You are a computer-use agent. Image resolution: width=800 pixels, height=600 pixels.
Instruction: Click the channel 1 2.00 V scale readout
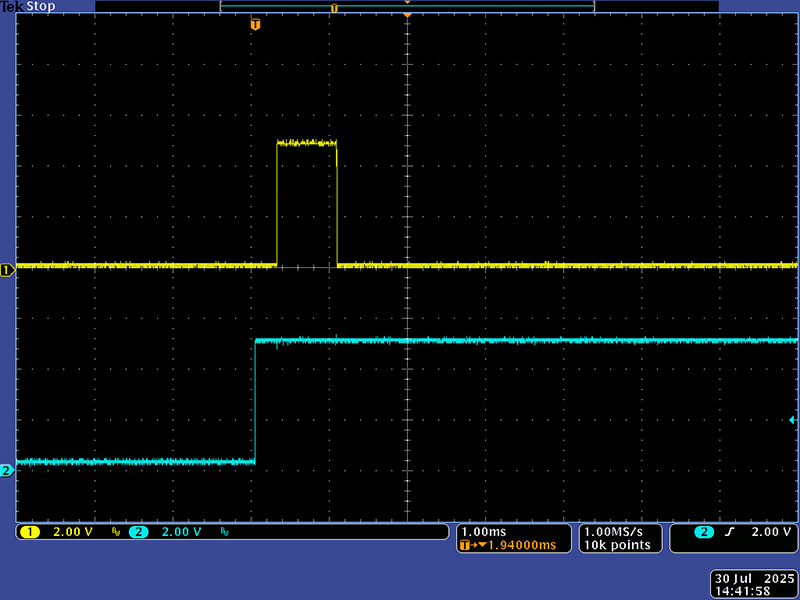coord(72,532)
